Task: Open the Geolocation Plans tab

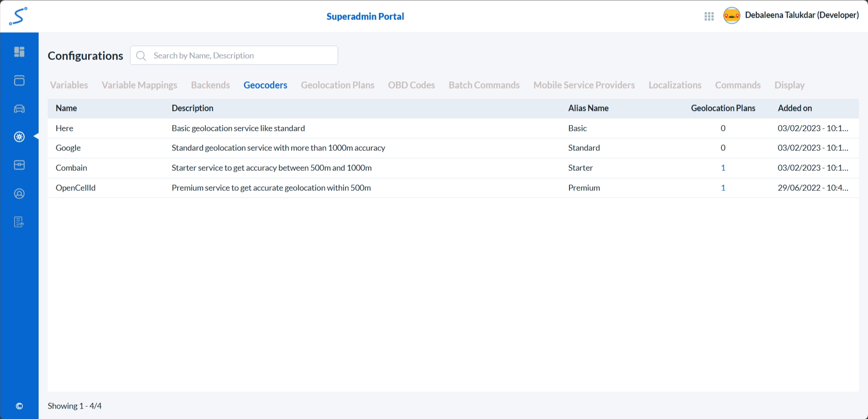Action: pos(337,85)
